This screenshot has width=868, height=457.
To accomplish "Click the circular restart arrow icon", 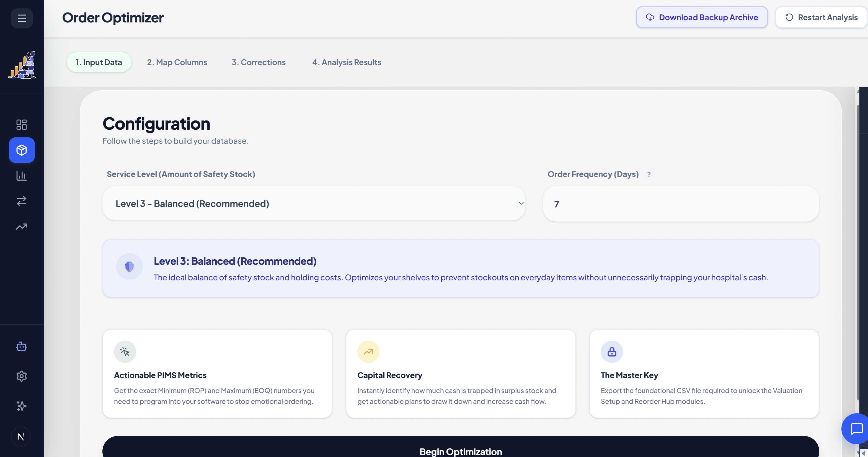I will (789, 17).
